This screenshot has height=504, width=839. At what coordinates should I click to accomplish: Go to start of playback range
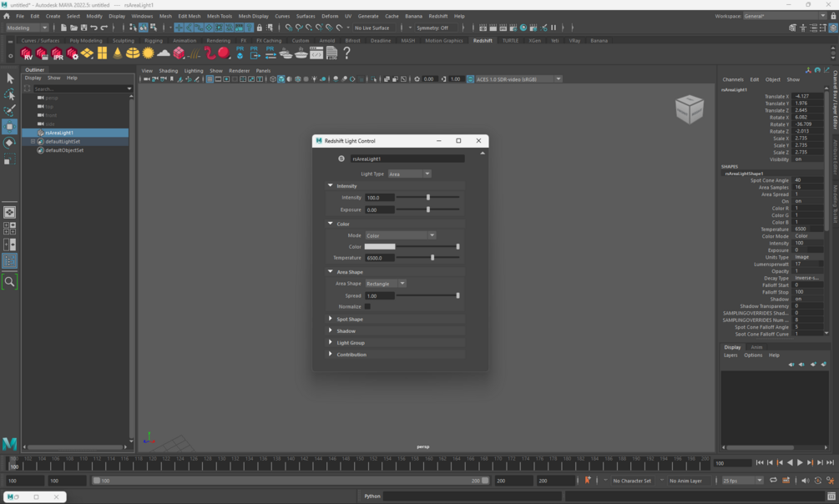tap(760, 463)
